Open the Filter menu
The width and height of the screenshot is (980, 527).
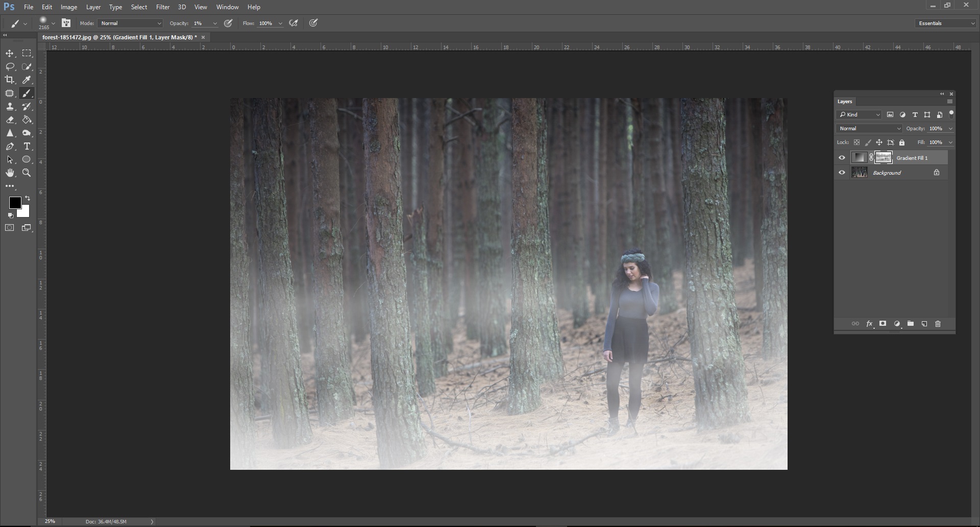point(162,7)
